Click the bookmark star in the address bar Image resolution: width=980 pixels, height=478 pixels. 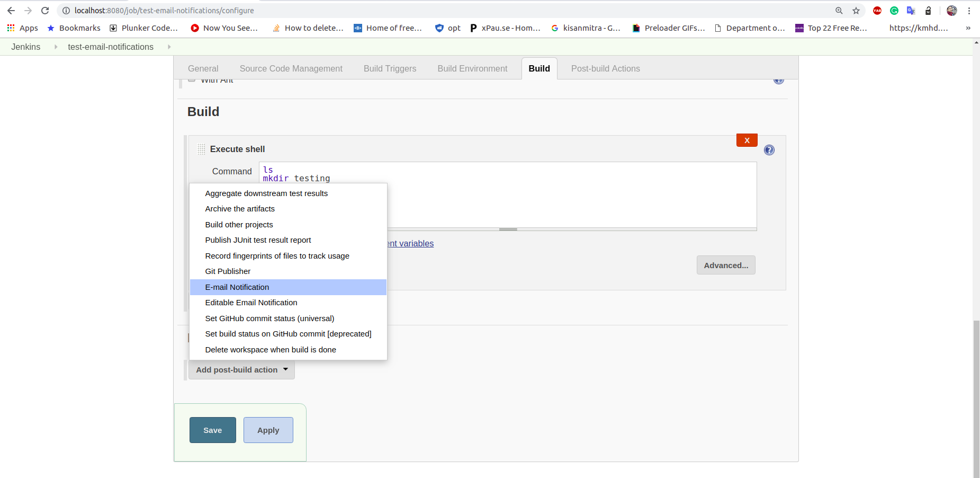(x=856, y=10)
